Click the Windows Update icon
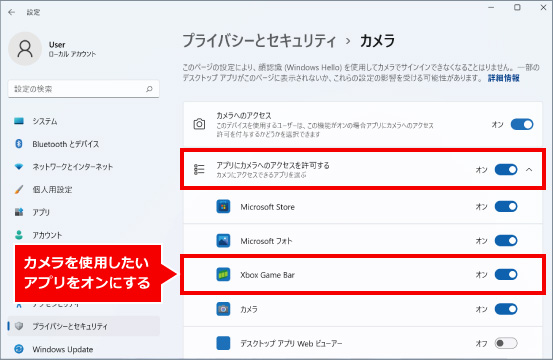553x360 pixels. 19,349
